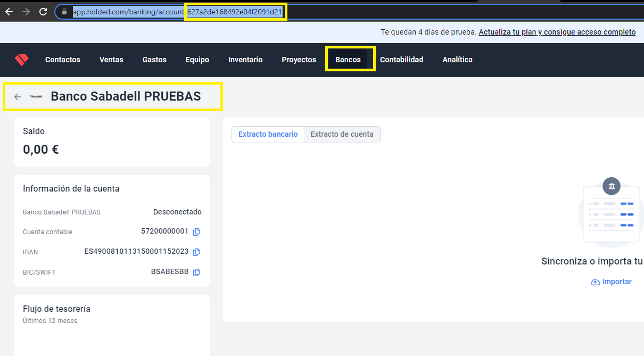Click the 'Últimos 12 meses' subtitle
This screenshot has width=644, height=356.
coord(50,321)
